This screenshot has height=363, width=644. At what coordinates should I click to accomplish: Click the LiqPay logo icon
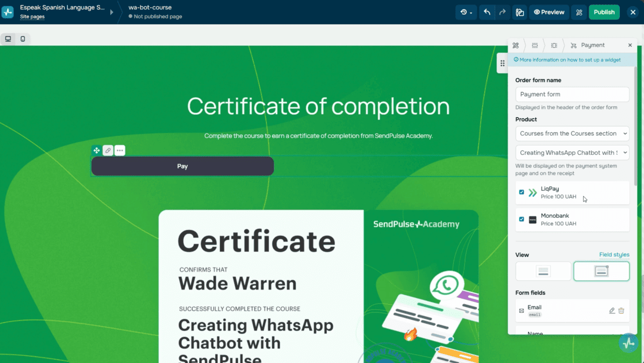tap(533, 193)
